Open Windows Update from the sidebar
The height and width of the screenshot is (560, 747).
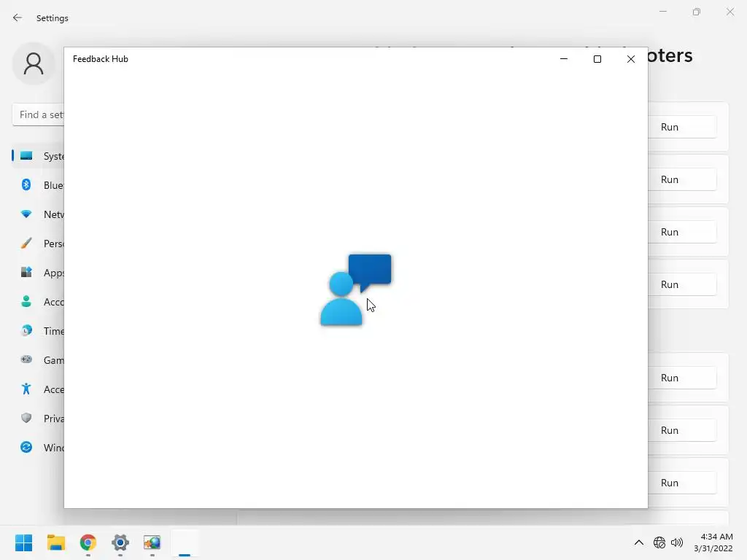(x=38, y=447)
